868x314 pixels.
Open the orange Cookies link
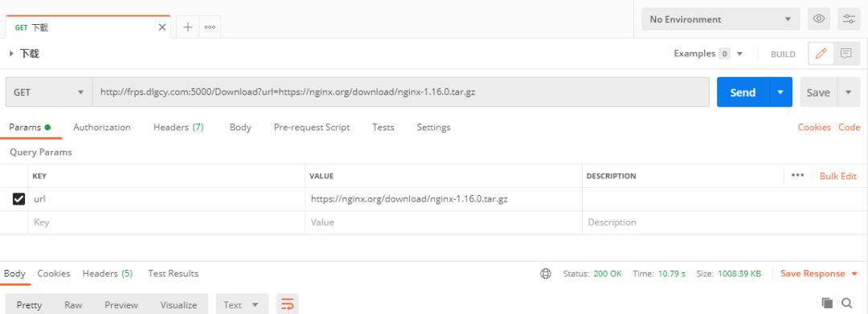[814, 127]
